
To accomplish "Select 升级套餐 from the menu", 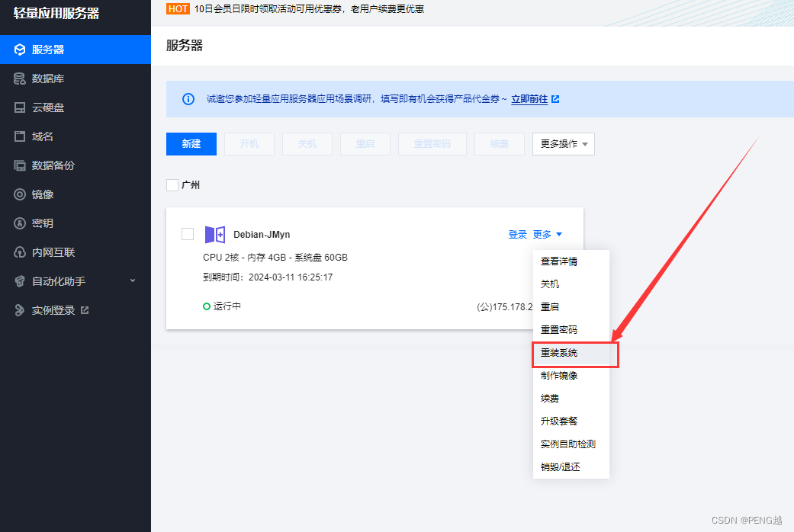I will 571,421.
